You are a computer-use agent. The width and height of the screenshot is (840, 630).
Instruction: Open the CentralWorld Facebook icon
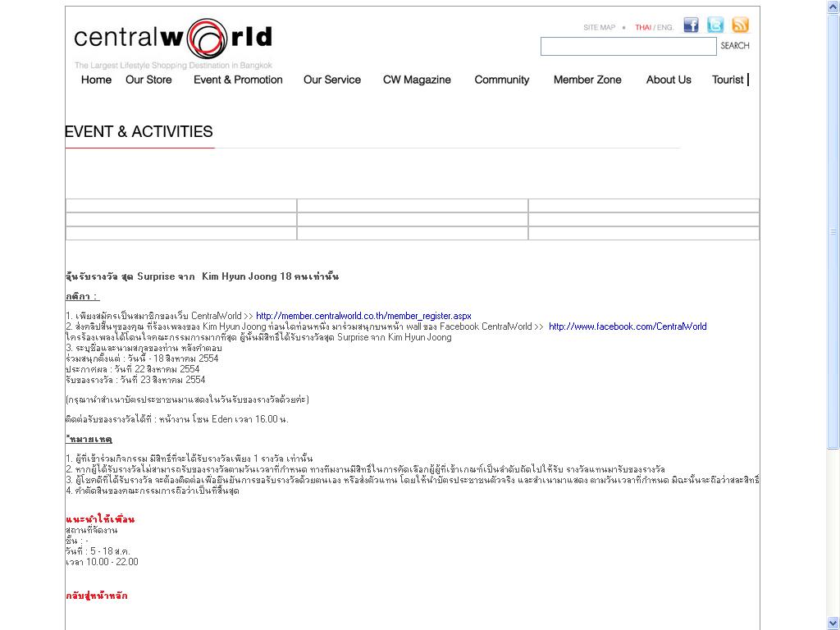point(691,25)
